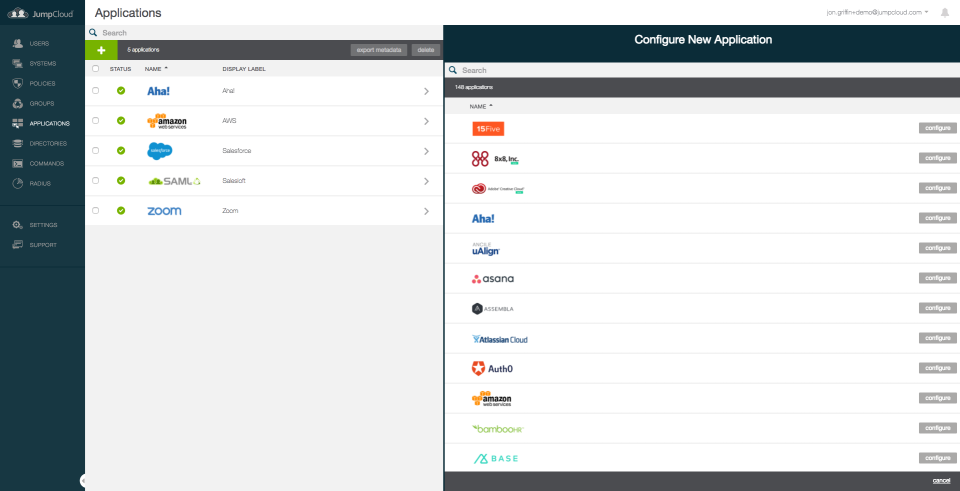960x491 pixels.
Task: Focus Configure New Application search field
Action: pos(702,70)
